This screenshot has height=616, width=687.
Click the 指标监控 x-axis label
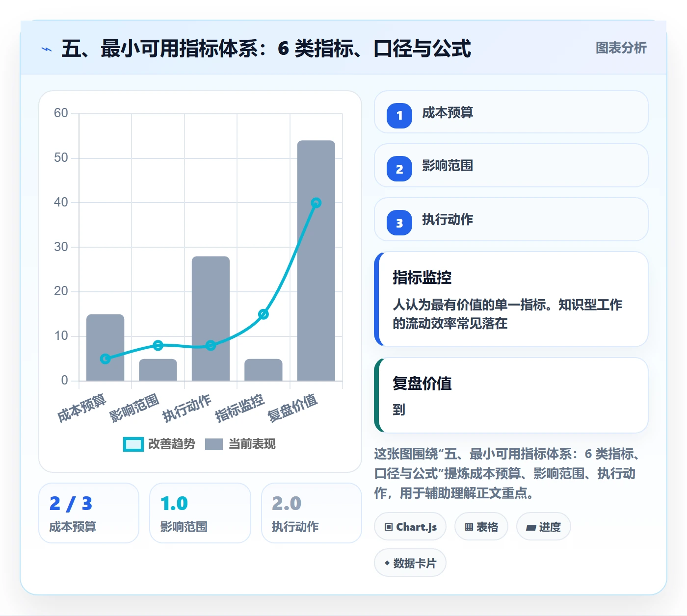[240, 408]
